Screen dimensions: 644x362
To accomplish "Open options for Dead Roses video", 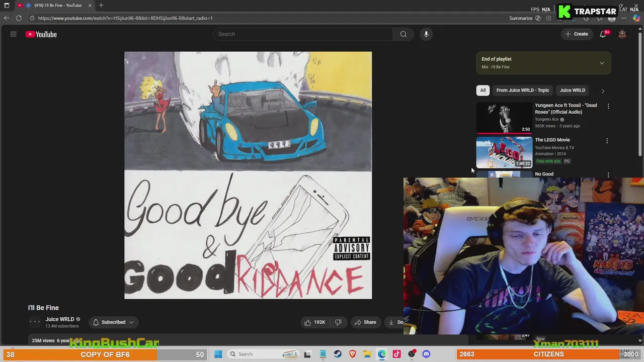I will (x=608, y=107).
